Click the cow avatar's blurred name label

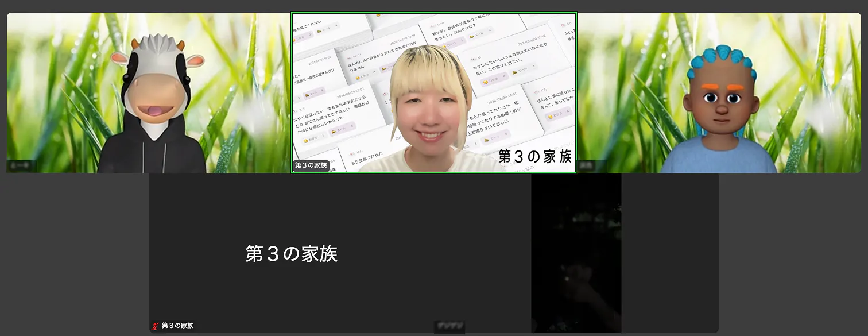coord(21,166)
